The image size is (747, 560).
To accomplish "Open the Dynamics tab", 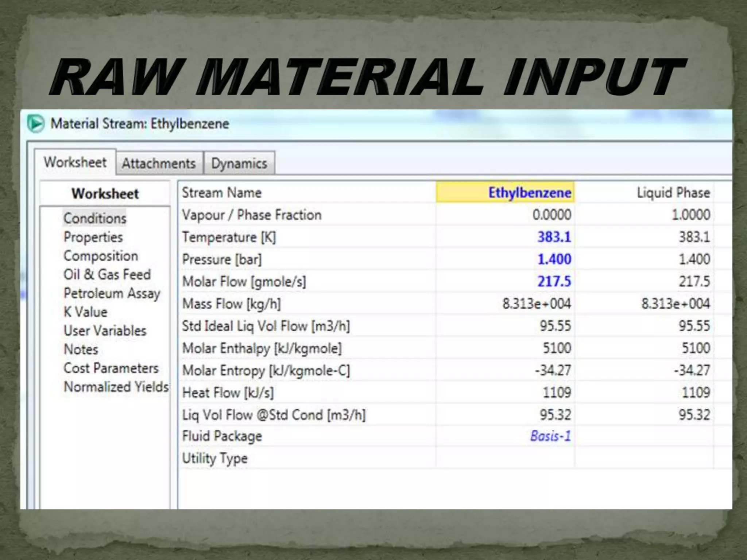I will tap(239, 163).
